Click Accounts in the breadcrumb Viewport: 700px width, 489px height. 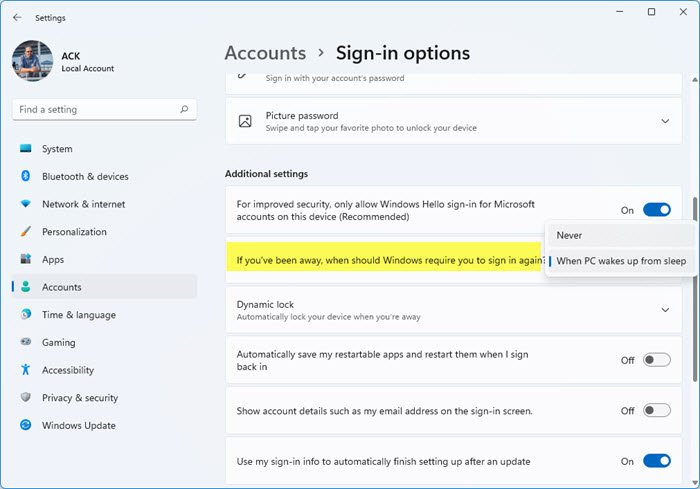(265, 53)
